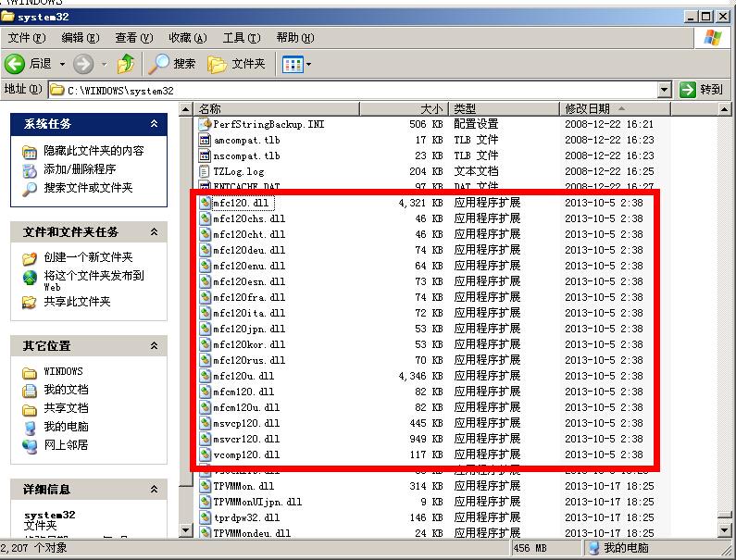Click the Forward arrow icon
The width and height of the screenshot is (736, 560).
[x=83, y=64]
